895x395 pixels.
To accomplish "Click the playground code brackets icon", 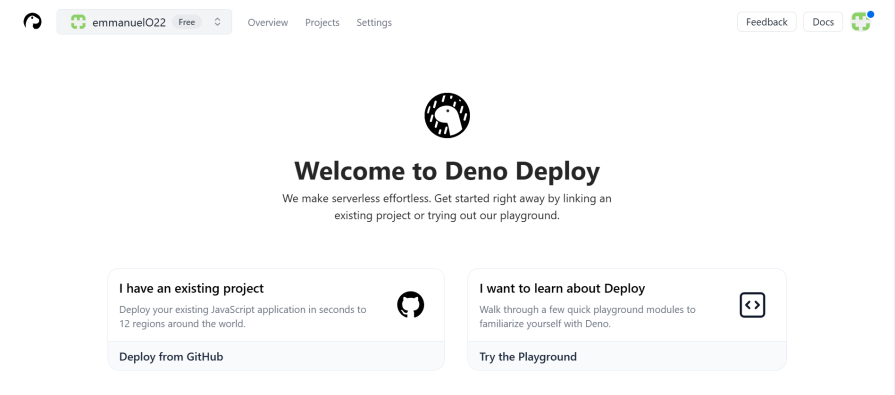I will [x=752, y=305].
